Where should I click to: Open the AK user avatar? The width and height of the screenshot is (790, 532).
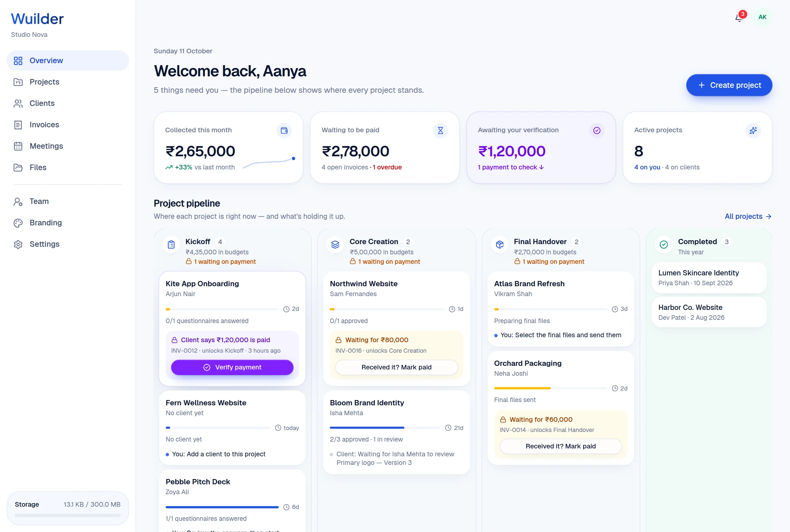coord(762,17)
